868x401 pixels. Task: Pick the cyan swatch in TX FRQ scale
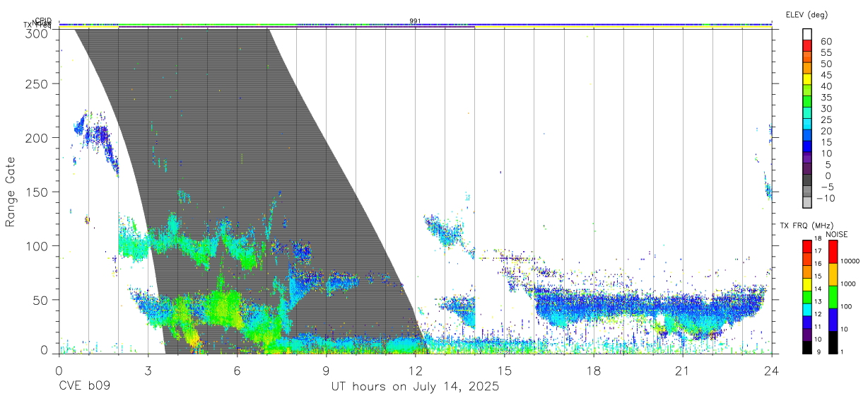click(807, 310)
